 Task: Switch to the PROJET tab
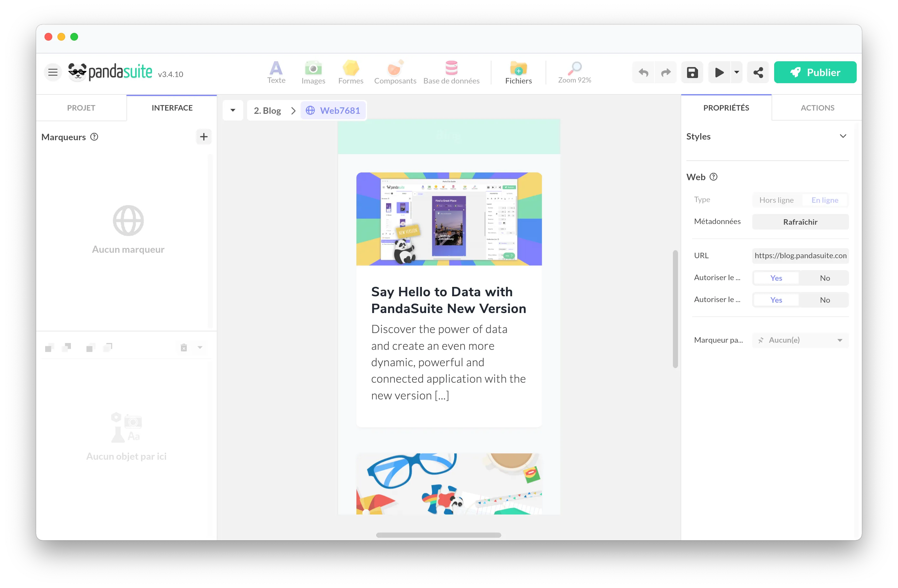[81, 108]
